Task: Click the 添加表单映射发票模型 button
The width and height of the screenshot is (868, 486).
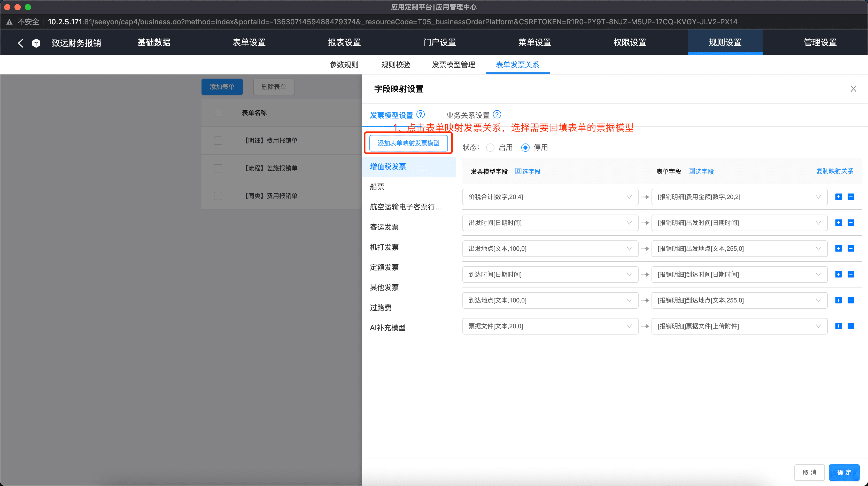Action: click(x=408, y=143)
